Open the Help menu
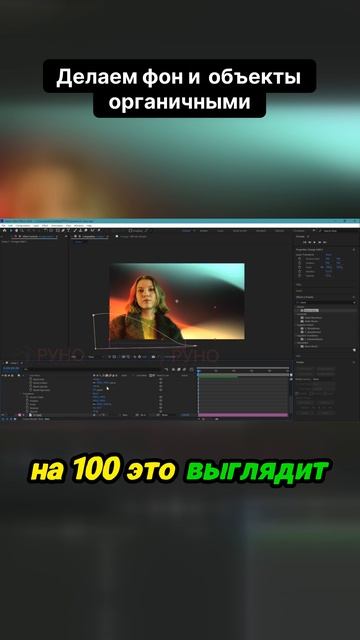Image resolution: width=360 pixels, height=640 pixels. coord(89,225)
